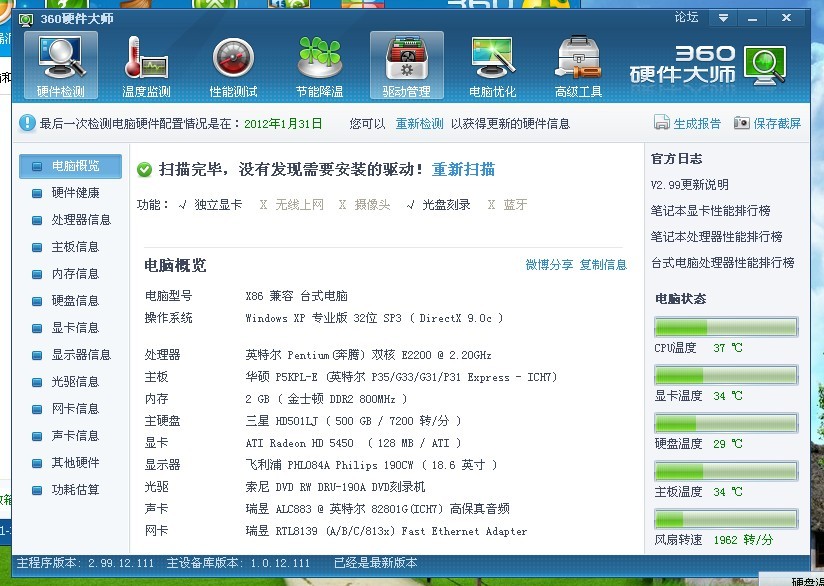
Task: Click 已经是最新版本 status bar text
Action: click(x=376, y=563)
